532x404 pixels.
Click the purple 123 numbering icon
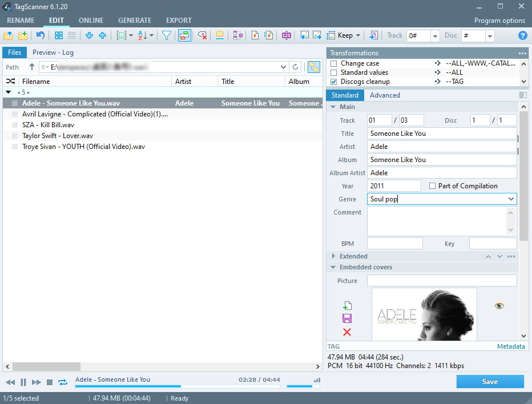287,35
